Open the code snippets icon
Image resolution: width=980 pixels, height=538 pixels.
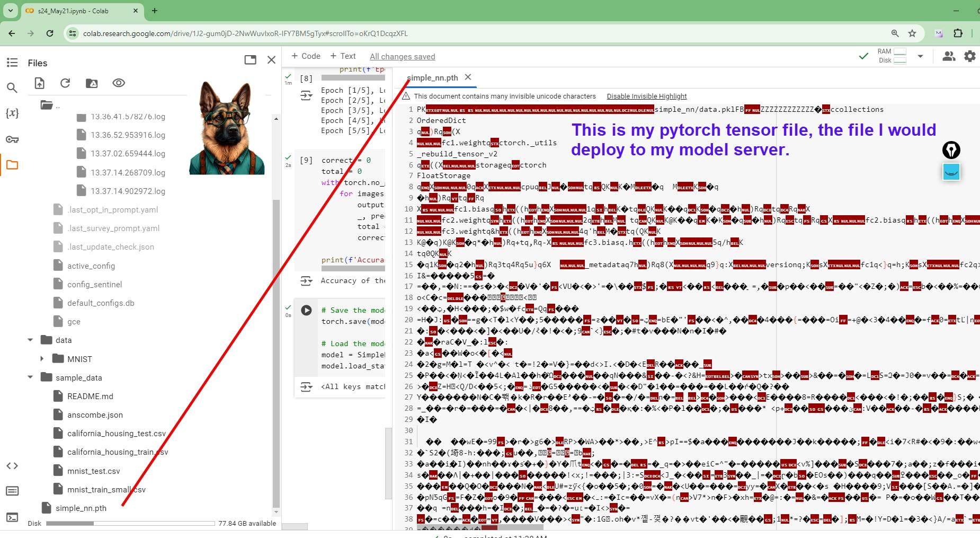(x=12, y=466)
